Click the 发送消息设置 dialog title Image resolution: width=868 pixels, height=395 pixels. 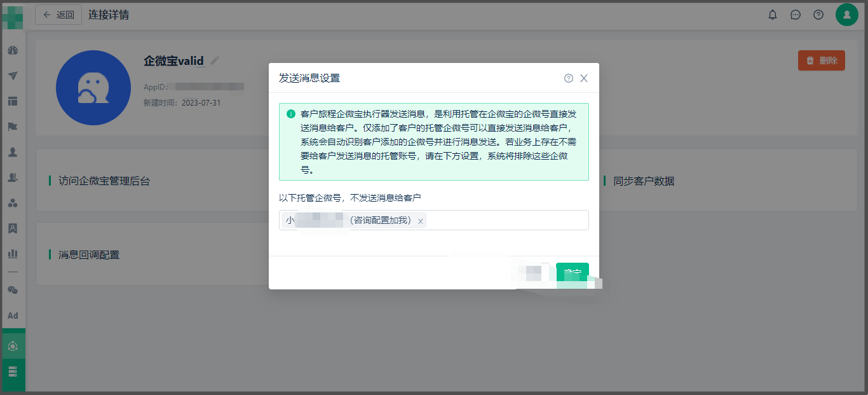[x=309, y=78]
